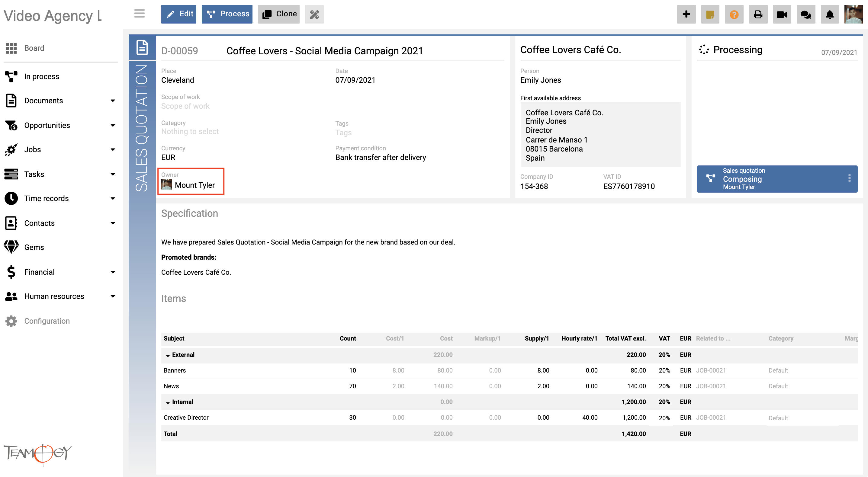Image resolution: width=868 pixels, height=477 pixels.
Task: Open Jobs in sidebar
Action: (32, 149)
